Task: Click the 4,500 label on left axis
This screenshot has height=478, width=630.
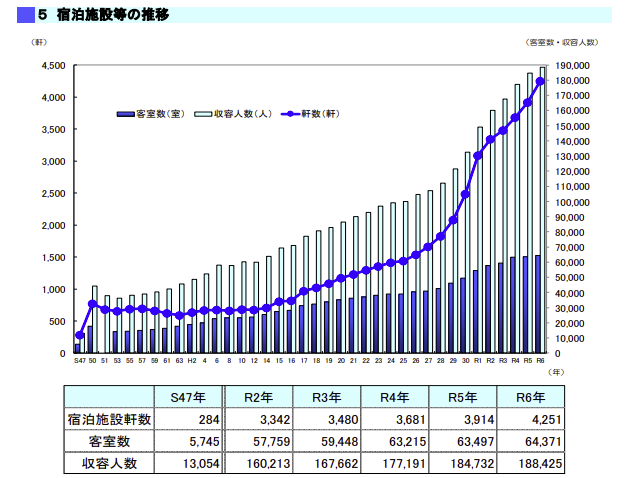Action: click(x=52, y=65)
